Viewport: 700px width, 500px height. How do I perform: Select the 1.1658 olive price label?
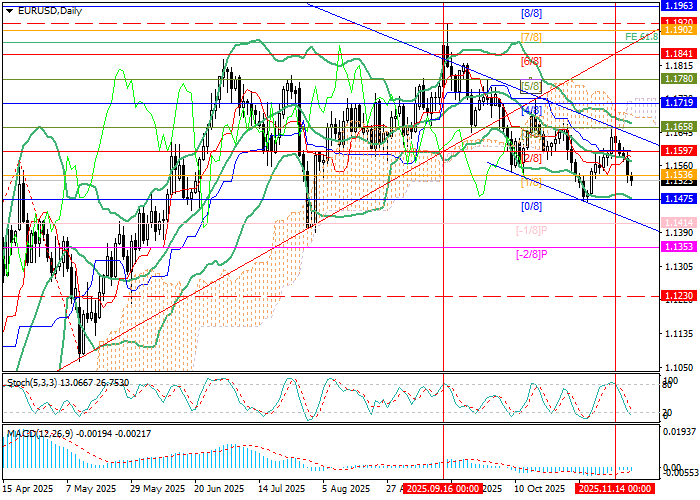pos(678,127)
